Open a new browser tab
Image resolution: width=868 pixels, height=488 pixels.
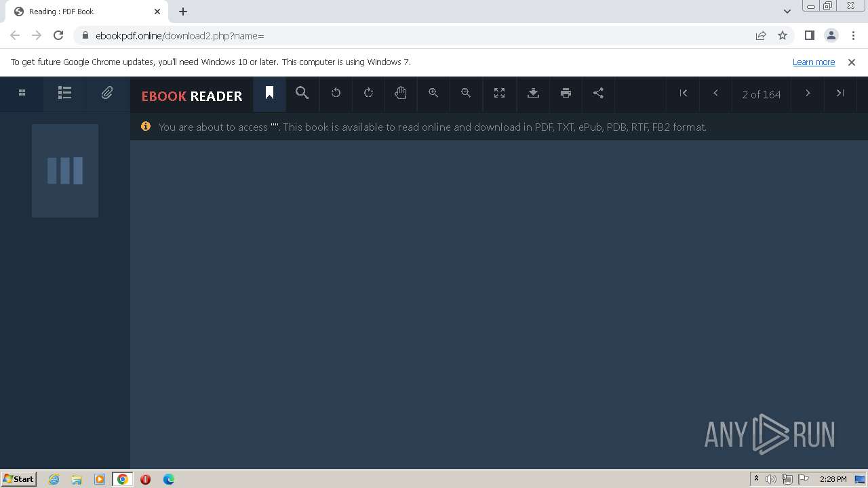pos(183,12)
